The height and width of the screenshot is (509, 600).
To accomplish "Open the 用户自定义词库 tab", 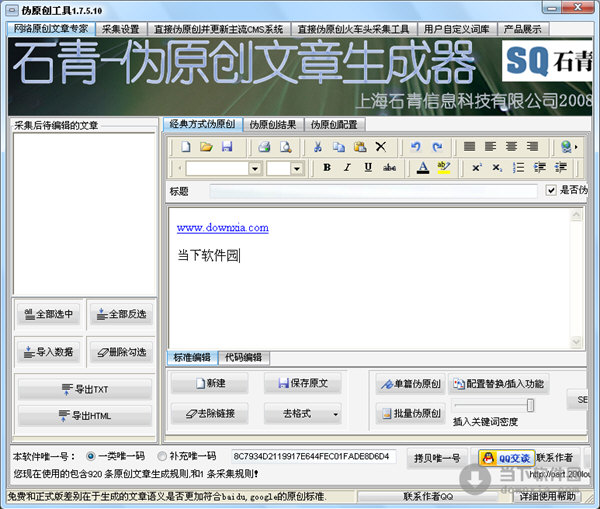I will (x=457, y=29).
